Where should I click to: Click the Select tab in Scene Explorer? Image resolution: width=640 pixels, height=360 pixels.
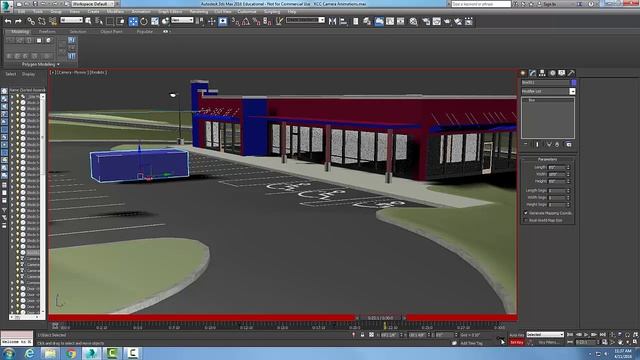(x=11, y=74)
